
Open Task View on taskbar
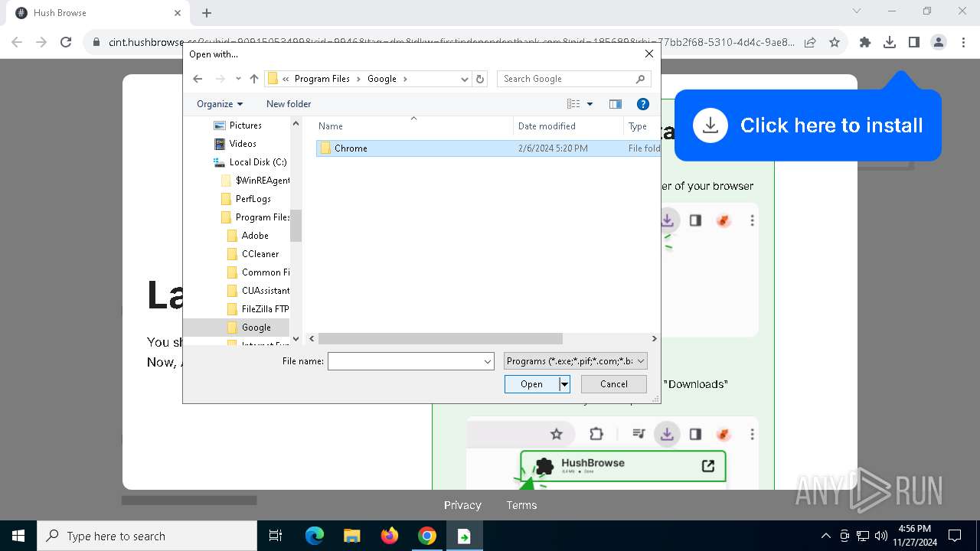[x=276, y=536]
